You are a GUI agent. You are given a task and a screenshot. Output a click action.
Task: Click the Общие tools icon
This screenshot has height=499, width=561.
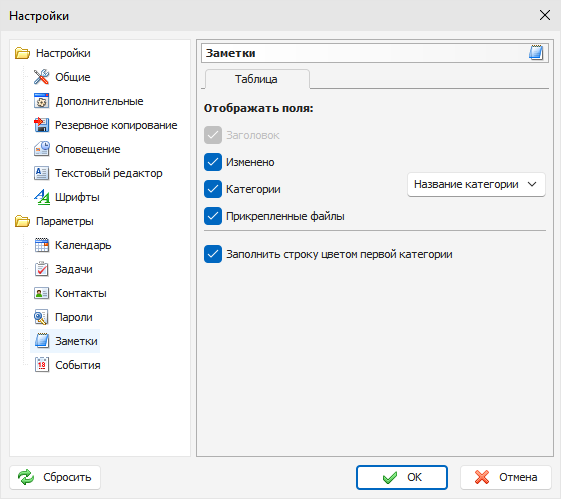[x=42, y=77]
